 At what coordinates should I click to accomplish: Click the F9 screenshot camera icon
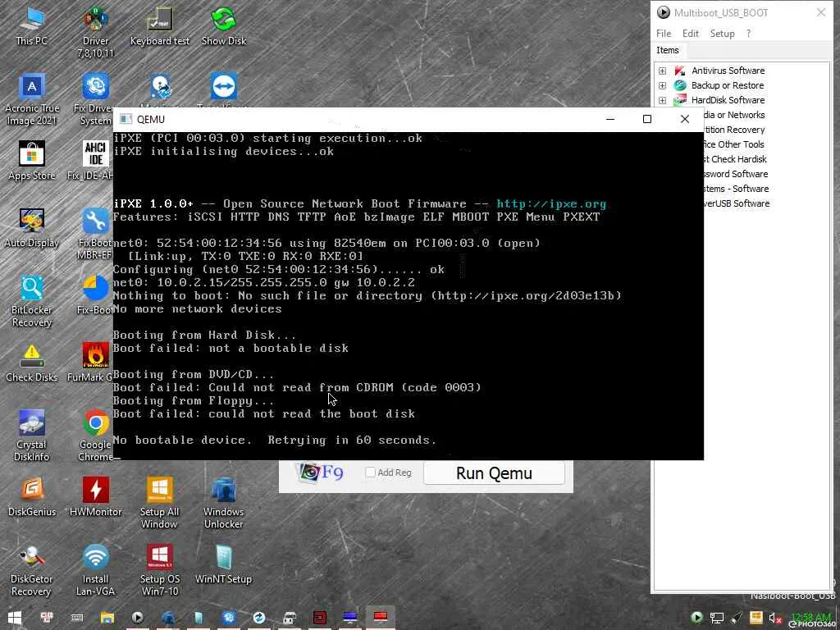click(320, 472)
